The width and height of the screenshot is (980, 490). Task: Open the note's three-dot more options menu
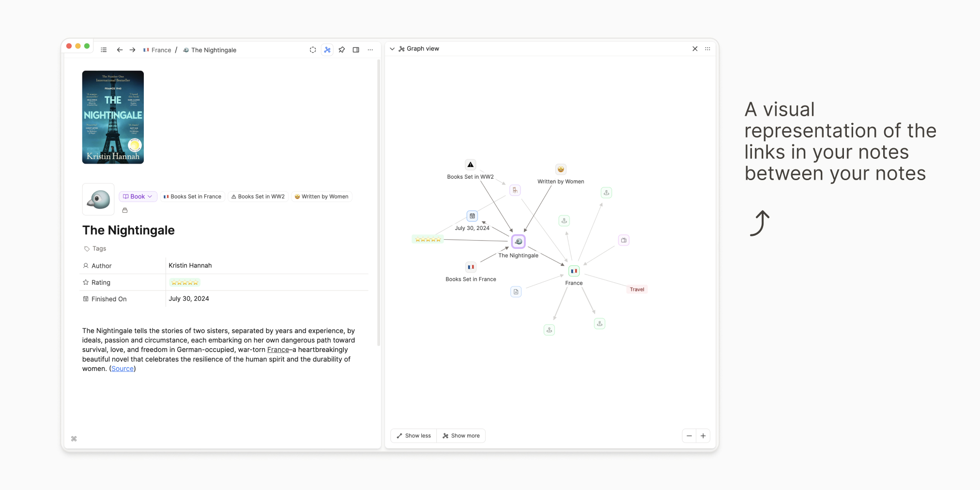370,50
